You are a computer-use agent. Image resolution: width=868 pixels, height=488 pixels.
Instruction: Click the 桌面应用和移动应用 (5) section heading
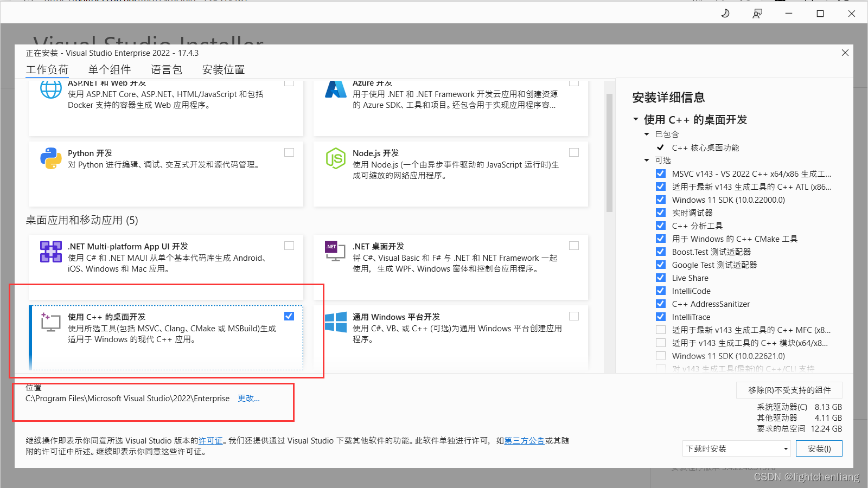pyautogui.click(x=82, y=220)
